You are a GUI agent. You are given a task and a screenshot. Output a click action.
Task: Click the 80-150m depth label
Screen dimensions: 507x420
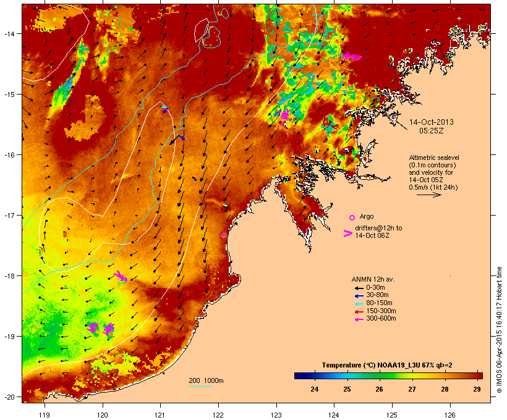coord(379,303)
